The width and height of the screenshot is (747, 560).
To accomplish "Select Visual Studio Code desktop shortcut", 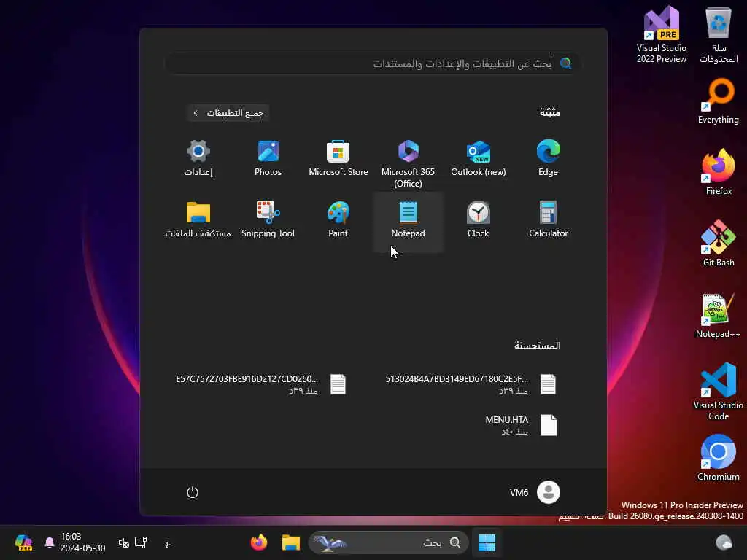I will click(719, 392).
